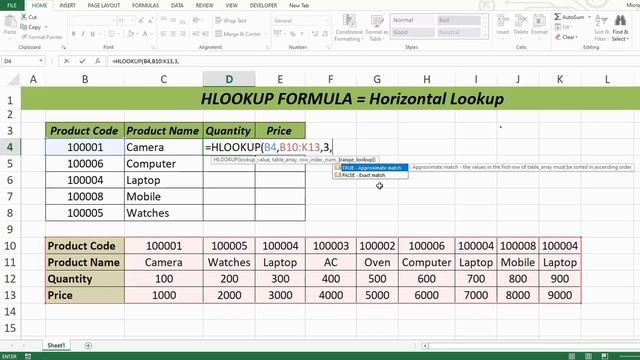The height and width of the screenshot is (360, 640).
Task: Click the AutoSum sigma icon
Action: coord(558,17)
